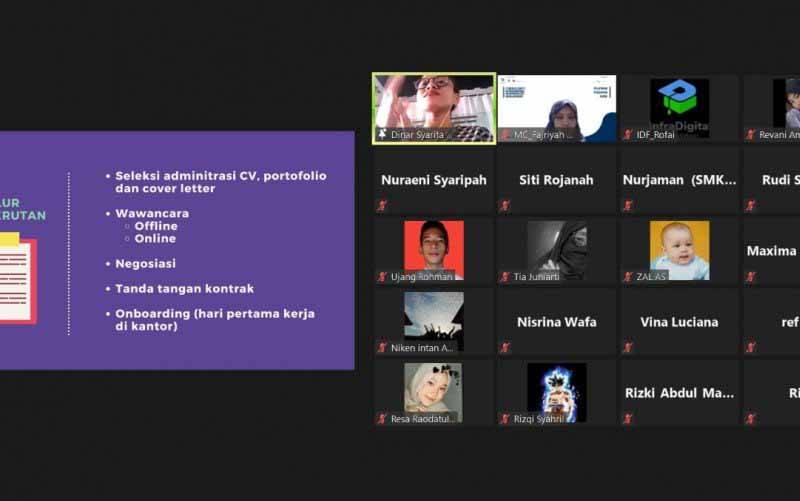800x501 pixels.
Task: Click the muted mic icon on MC_Fajriyah tile
Action: pyautogui.click(x=505, y=135)
